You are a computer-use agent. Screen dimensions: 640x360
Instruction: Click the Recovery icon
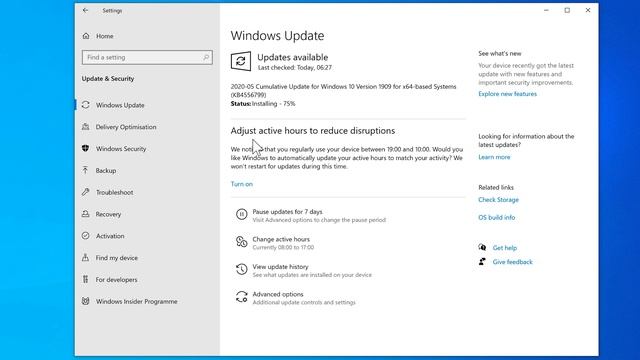(x=85, y=214)
